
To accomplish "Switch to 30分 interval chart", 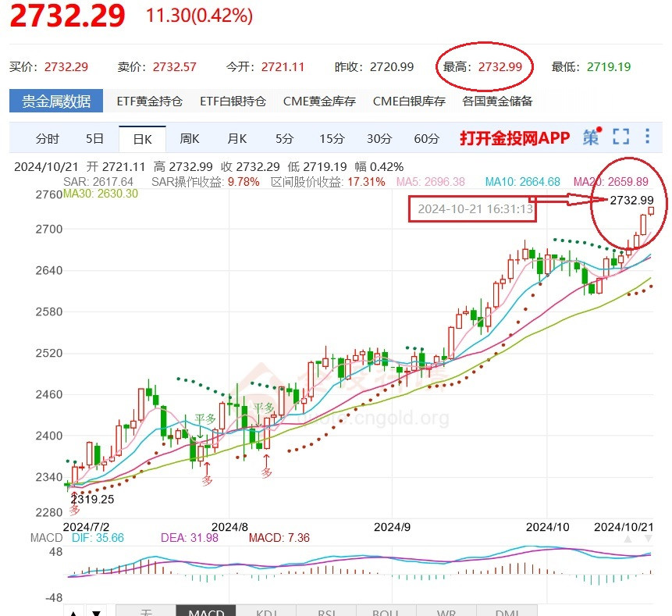I will tap(379, 139).
